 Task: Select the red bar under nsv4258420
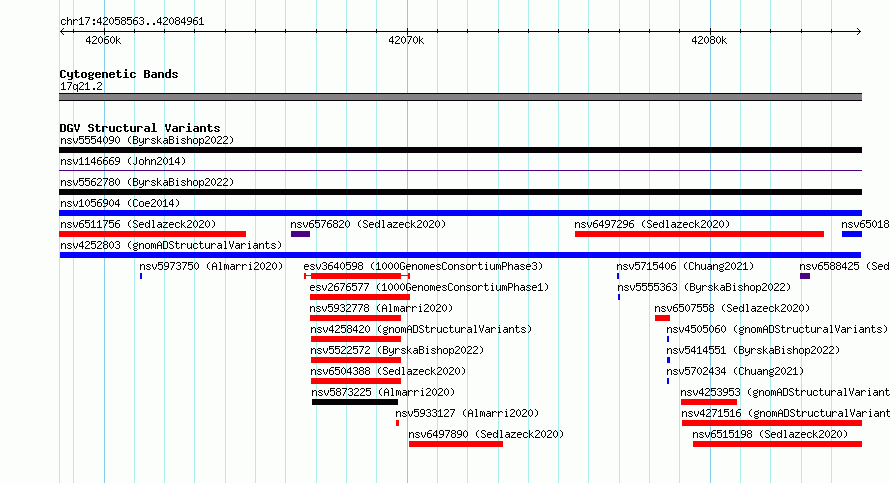[x=356, y=339]
